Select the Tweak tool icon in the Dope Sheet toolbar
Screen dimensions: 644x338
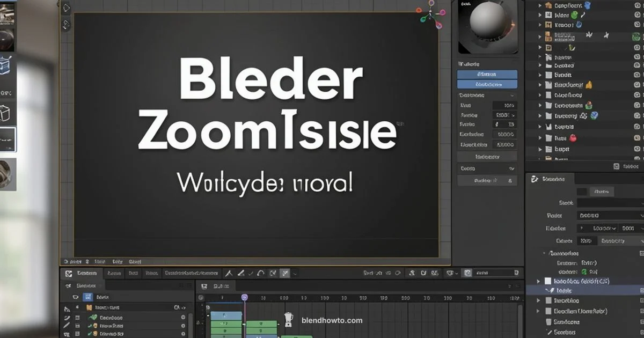click(230, 273)
